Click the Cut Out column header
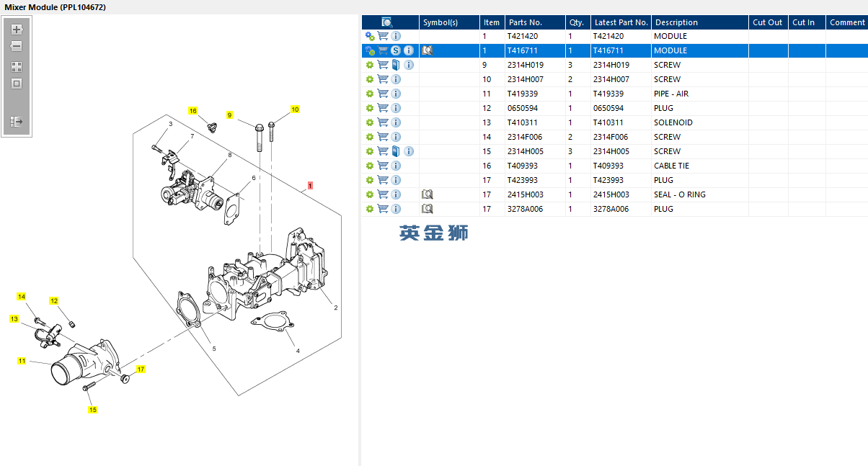Image resolution: width=868 pixels, height=466 pixels. [769, 22]
